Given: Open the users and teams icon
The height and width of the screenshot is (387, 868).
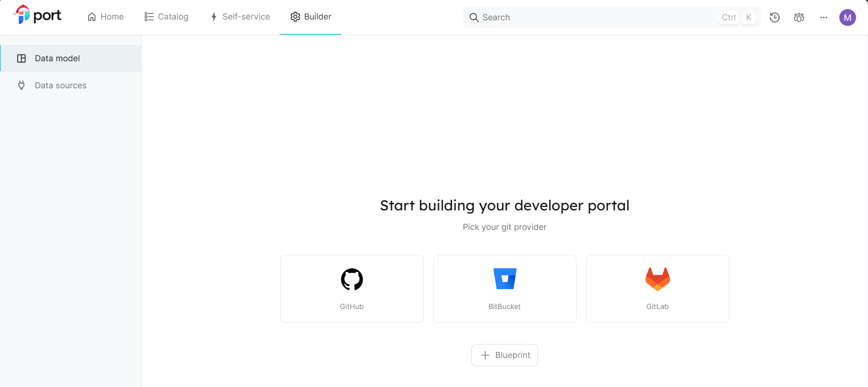Looking at the screenshot, I should point(799,18).
